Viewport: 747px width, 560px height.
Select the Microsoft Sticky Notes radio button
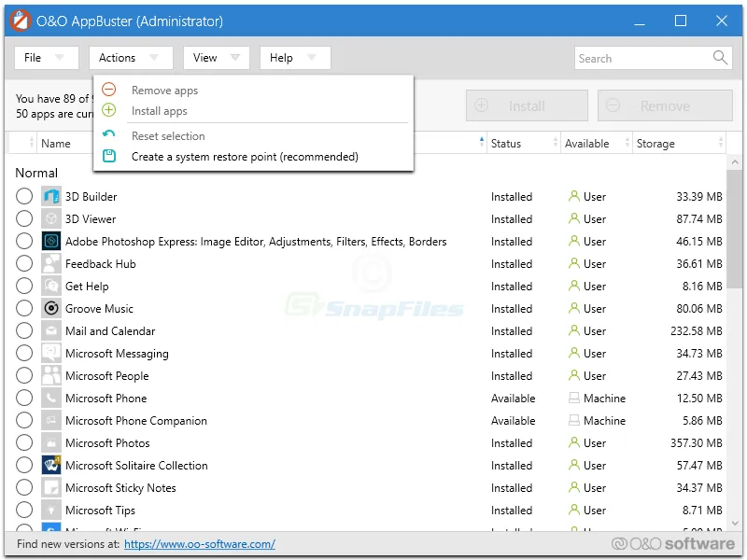click(24, 487)
